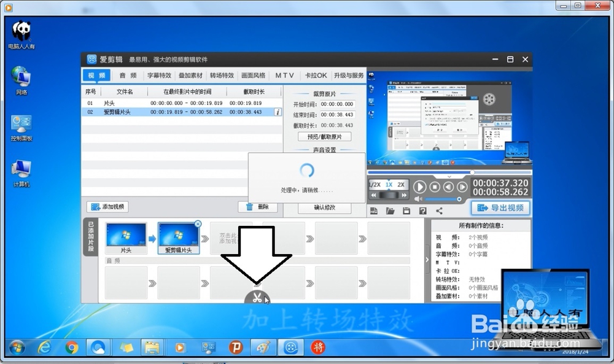614x364 pixels.
Task: Open the 转场特效 tab
Action: [x=222, y=76]
